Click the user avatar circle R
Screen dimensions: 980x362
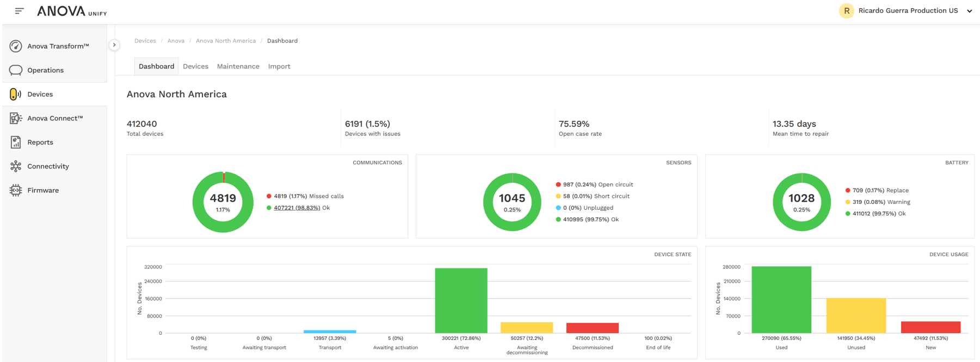pyautogui.click(x=846, y=11)
